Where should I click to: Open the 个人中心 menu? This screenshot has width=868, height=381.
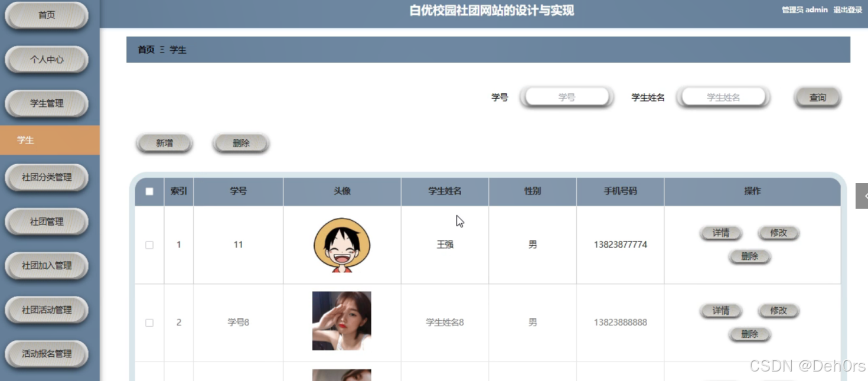(47, 60)
